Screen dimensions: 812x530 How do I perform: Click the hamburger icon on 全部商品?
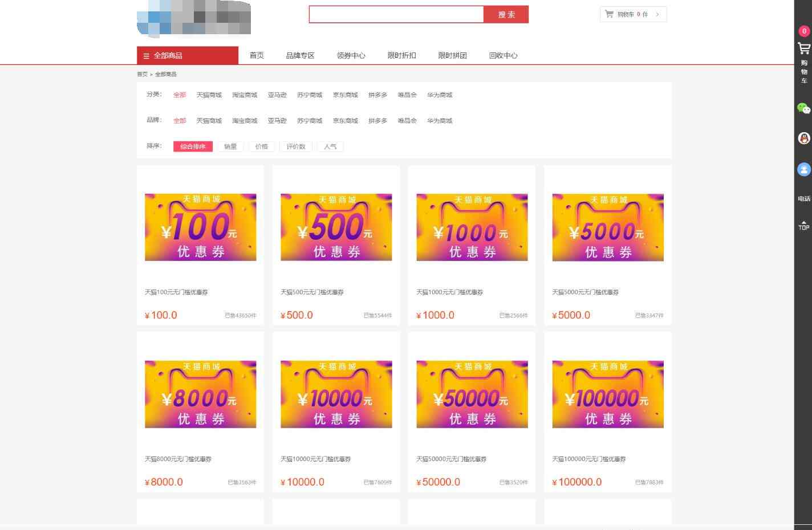pos(146,56)
